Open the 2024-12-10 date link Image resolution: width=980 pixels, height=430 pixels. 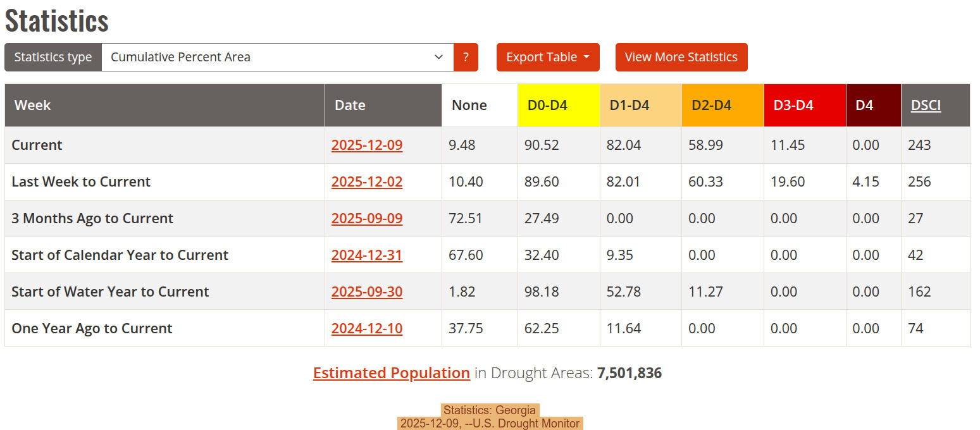point(367,328)
